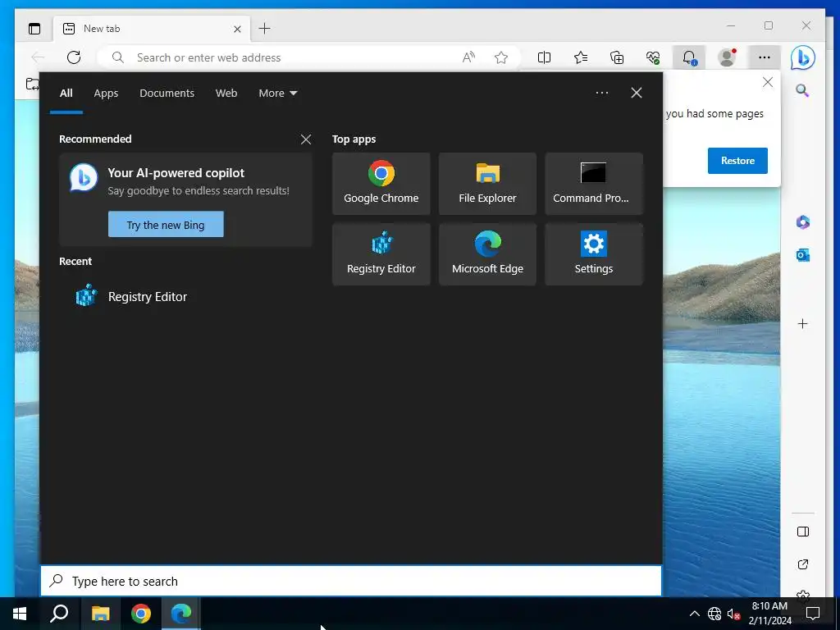Viewport: 840px width, 630px height.
Task: Select the All search tab
Action: [x=66, y=94]
